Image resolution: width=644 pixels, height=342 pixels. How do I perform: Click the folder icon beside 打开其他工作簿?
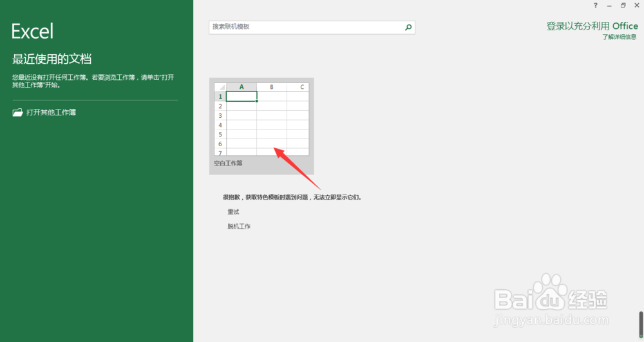[17, 113]
